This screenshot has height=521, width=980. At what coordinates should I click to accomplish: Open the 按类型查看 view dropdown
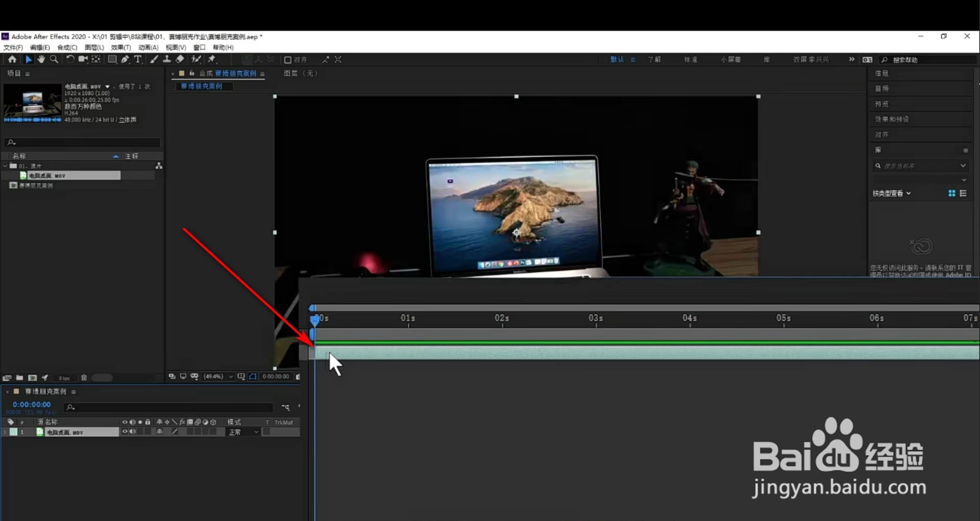tap(892, 193)
